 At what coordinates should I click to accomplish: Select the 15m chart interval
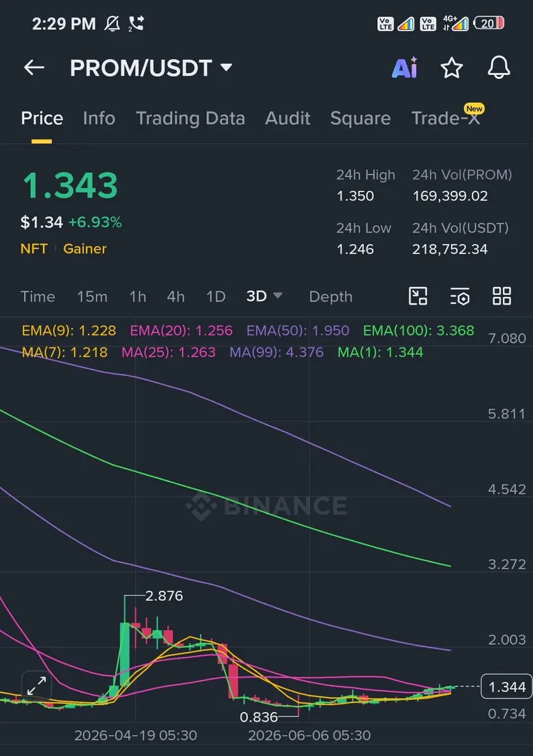92,296
